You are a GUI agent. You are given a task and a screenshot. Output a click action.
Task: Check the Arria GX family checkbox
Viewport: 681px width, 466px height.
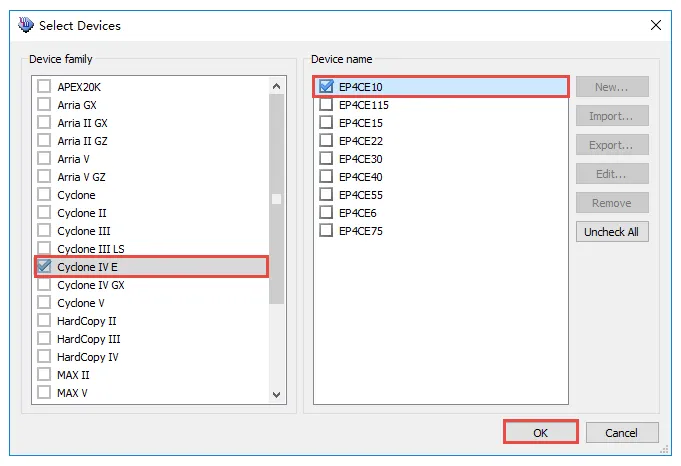[x=44, y=104]
